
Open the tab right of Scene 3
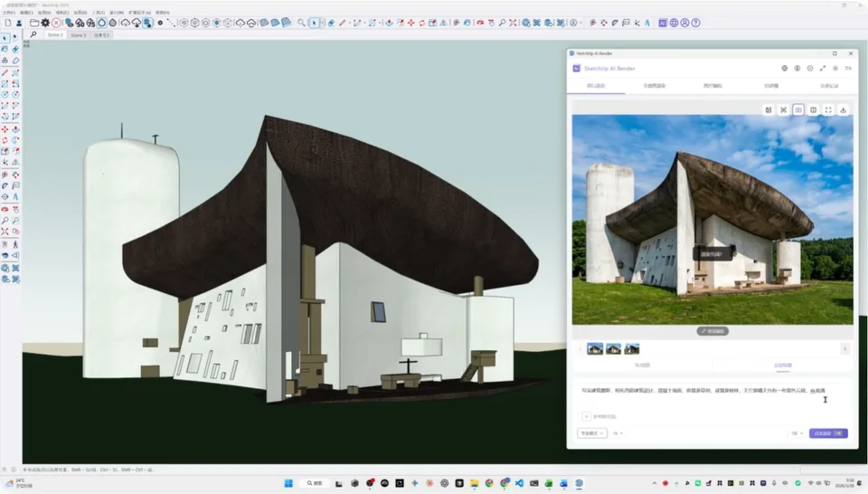click(102, 35)
